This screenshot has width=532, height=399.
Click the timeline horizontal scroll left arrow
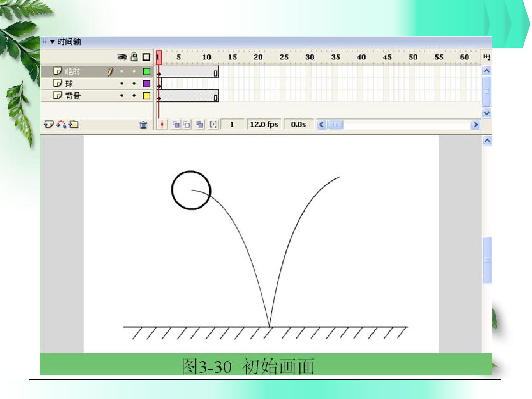click(322, 125)
